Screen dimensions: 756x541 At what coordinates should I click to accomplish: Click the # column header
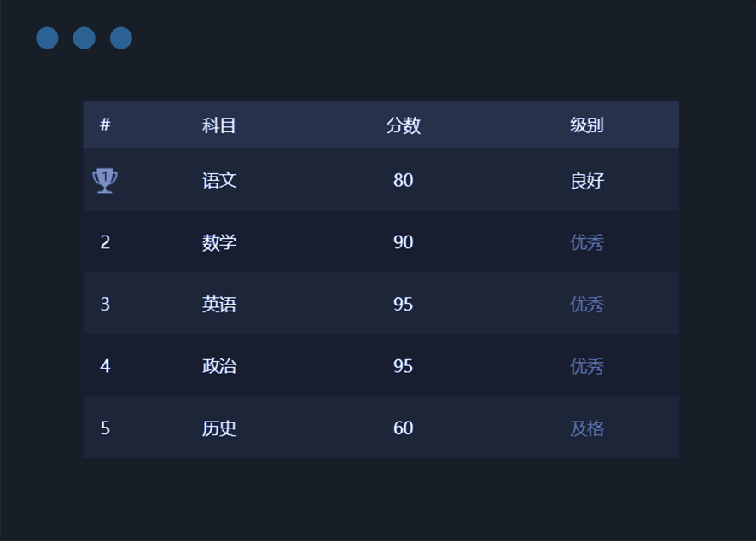tap(105, 125)
